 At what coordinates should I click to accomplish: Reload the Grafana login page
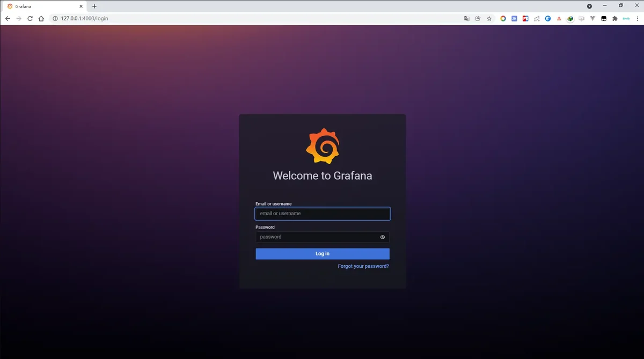click(x=30, y=18)
